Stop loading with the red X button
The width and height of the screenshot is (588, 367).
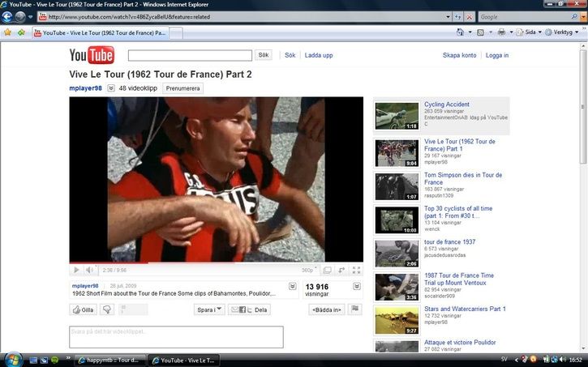coord(469,17)
